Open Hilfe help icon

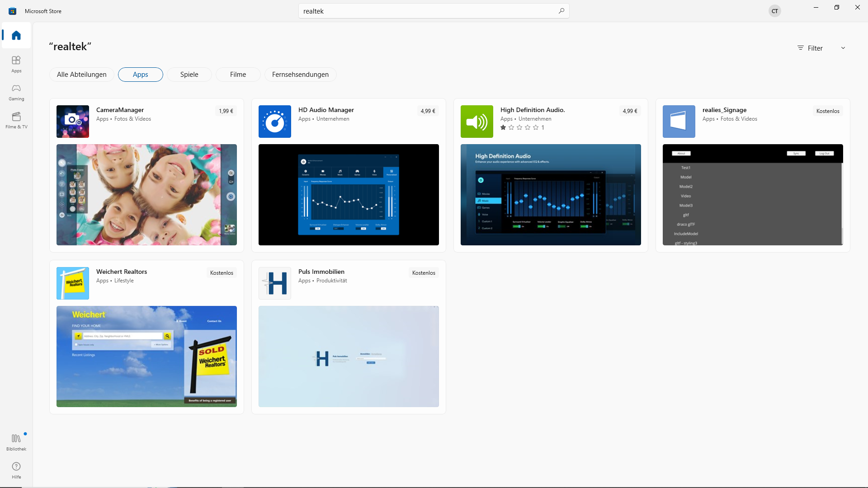tap(16, 469)
